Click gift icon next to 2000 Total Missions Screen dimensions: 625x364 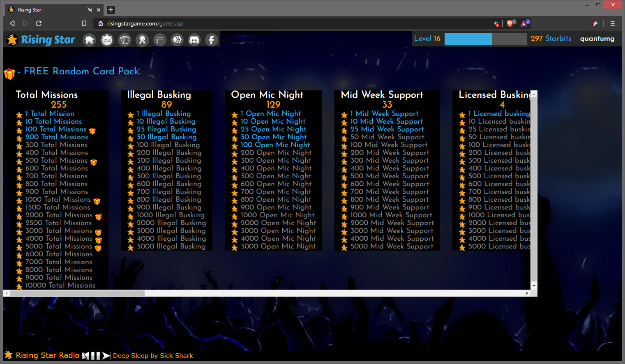point(99,217)
